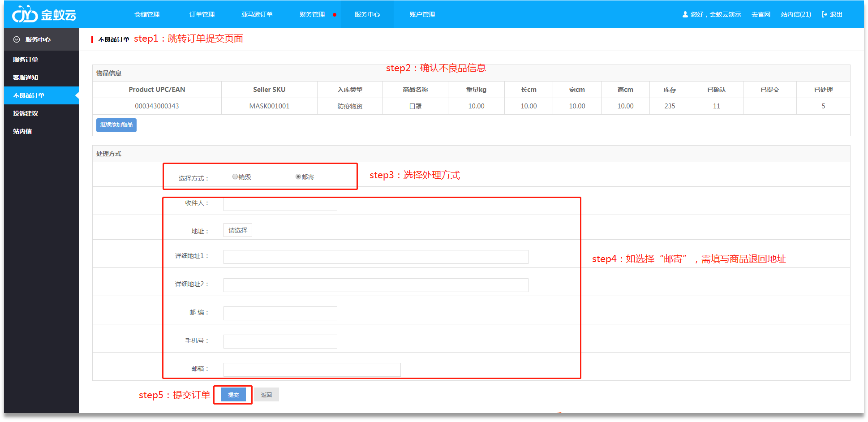The image size is (868, 422).
Task: Open the 订单管理 menu
Action: coord(202,14)
